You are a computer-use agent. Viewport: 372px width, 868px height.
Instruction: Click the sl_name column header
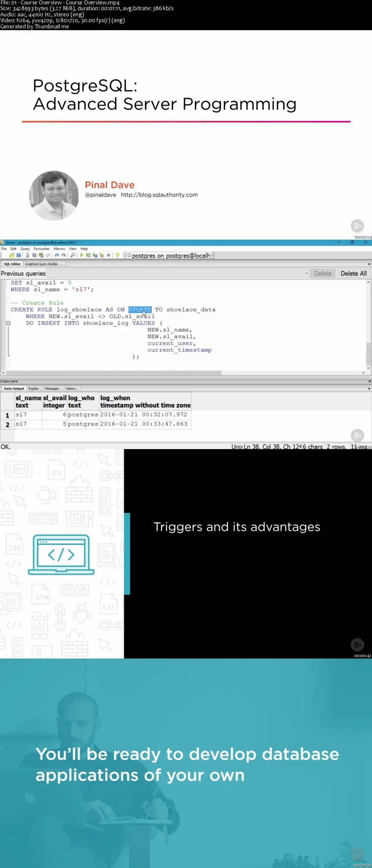28,401
